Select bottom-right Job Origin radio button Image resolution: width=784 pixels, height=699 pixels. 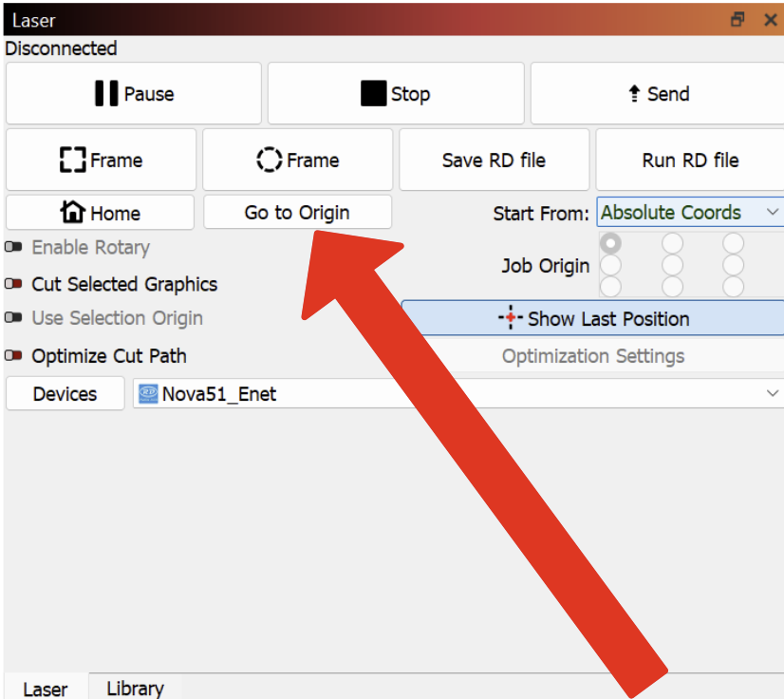[x=733, y=287]
